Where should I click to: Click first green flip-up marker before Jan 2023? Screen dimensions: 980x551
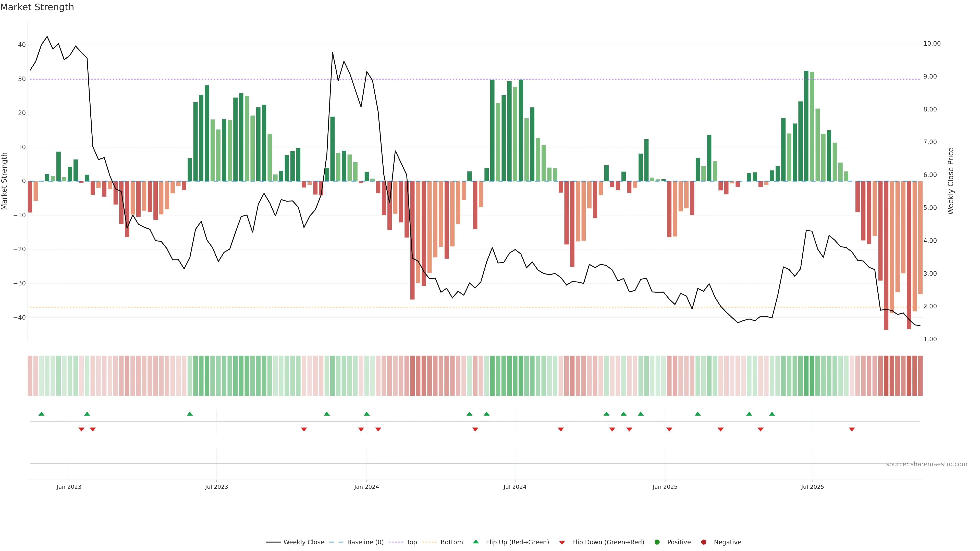point(41,414)
